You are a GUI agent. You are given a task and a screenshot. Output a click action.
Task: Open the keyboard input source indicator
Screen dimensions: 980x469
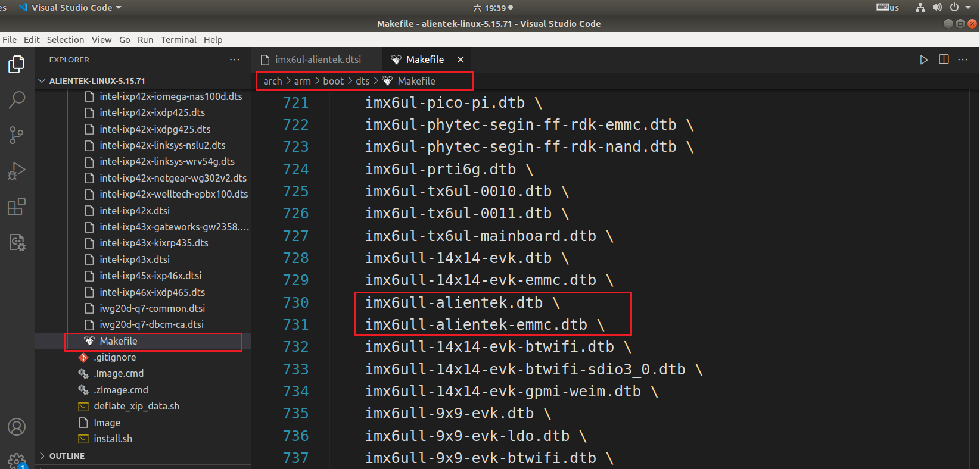pos(888,8)
